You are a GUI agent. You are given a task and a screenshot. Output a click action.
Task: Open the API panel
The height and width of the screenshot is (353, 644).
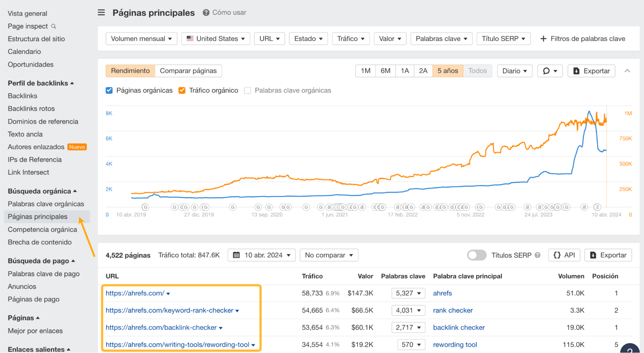pyautogui.click(x=564, y=255)
